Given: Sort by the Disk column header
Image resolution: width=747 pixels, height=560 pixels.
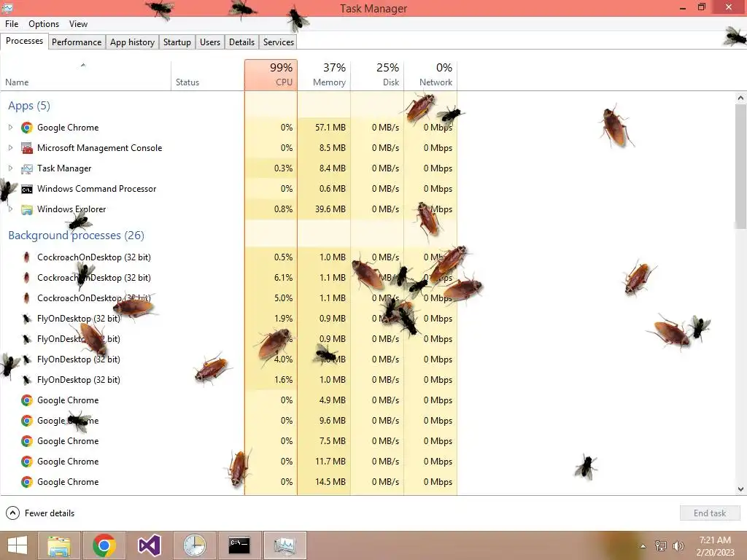Looking at the screenshot, I should (x=377, y=75).
